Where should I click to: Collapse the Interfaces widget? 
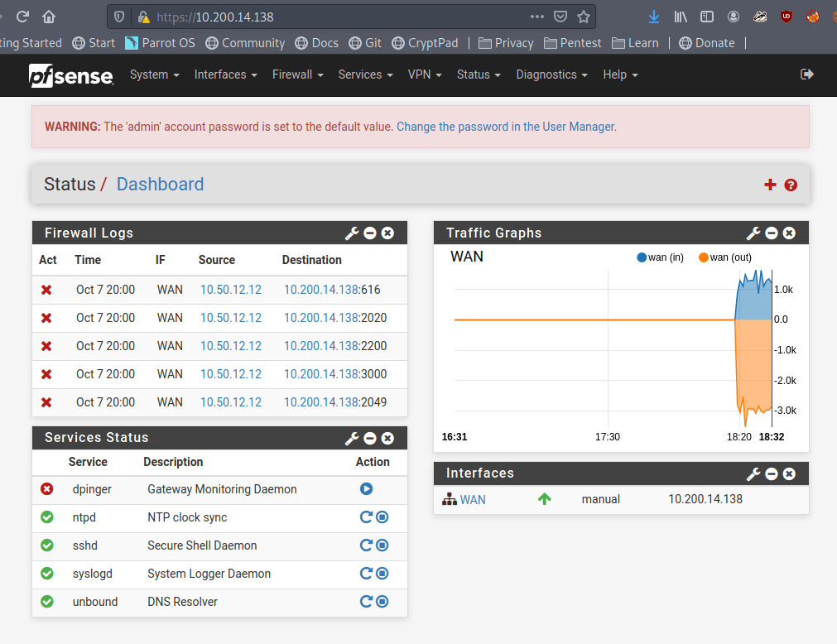(x=772, y=473)
